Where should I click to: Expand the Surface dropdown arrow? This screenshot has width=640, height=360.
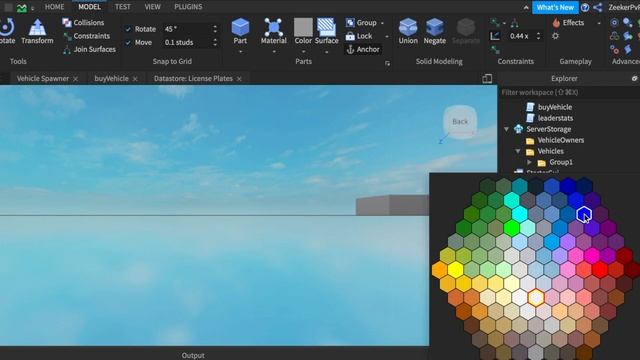327,52
